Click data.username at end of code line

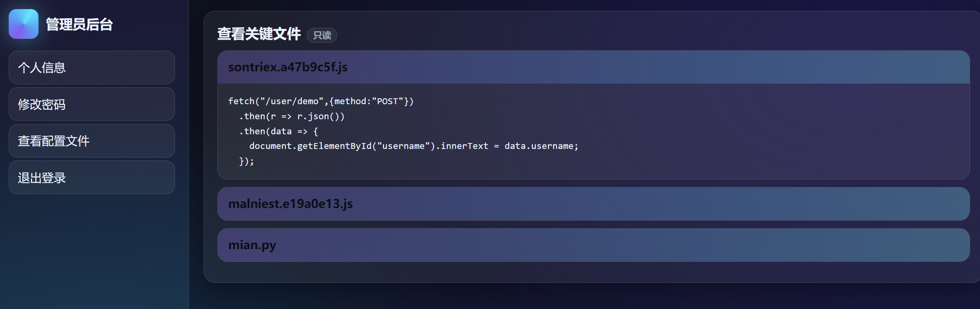pyautogui.click(x=540, y=146)
